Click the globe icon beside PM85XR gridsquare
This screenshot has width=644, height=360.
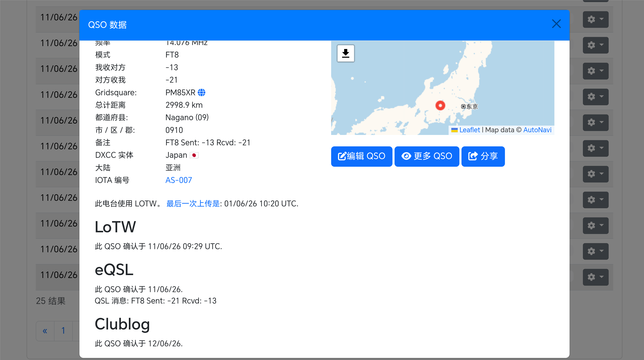click(x=201, y=93)
